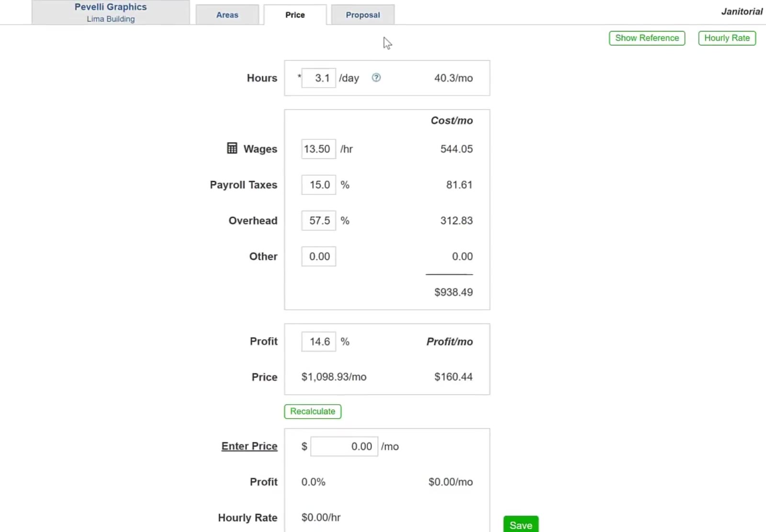Open the Wages calculator icon
This screenshot has width=766, height=532.
(232, 148)
